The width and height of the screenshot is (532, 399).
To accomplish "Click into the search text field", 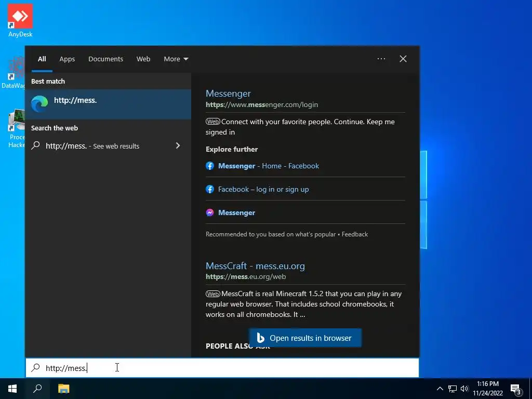I will click(x=222, y=368).
